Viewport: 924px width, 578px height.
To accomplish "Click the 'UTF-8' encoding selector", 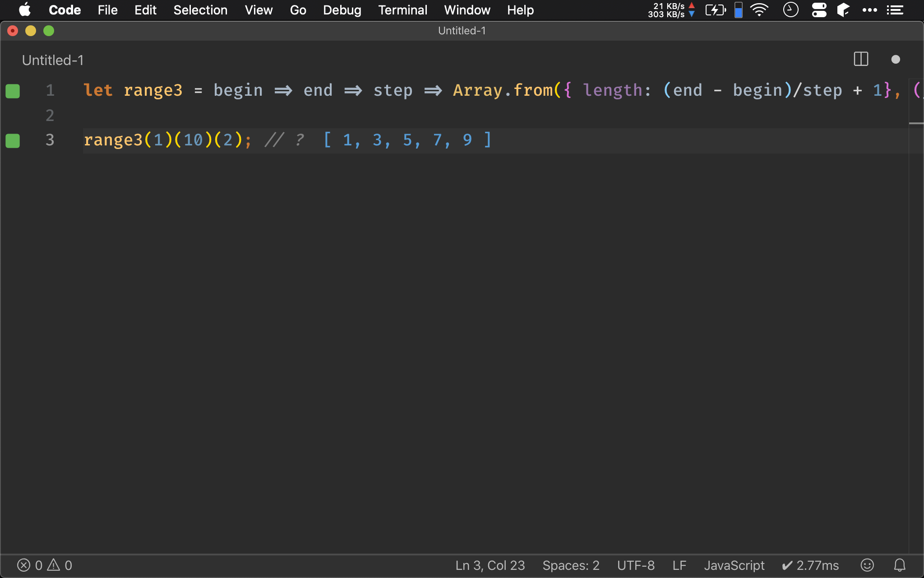I will pos(636,565).
